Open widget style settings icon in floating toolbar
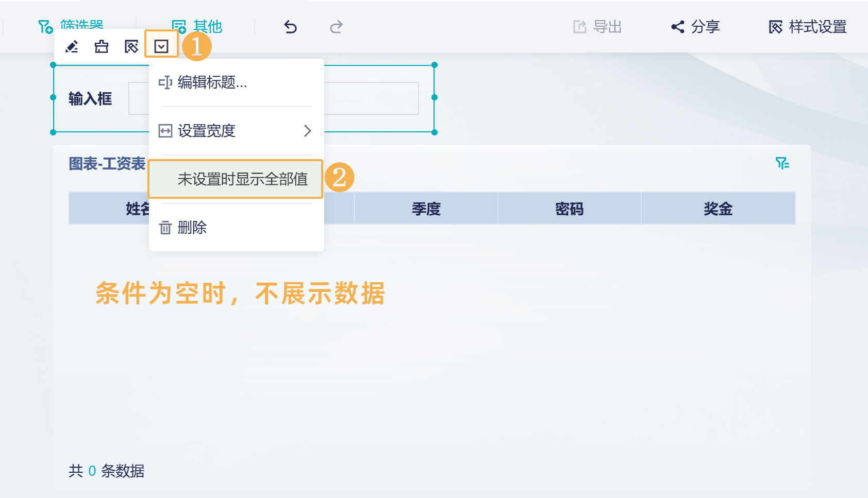Viewport: 868px width, 498px height. pos(131,47)
